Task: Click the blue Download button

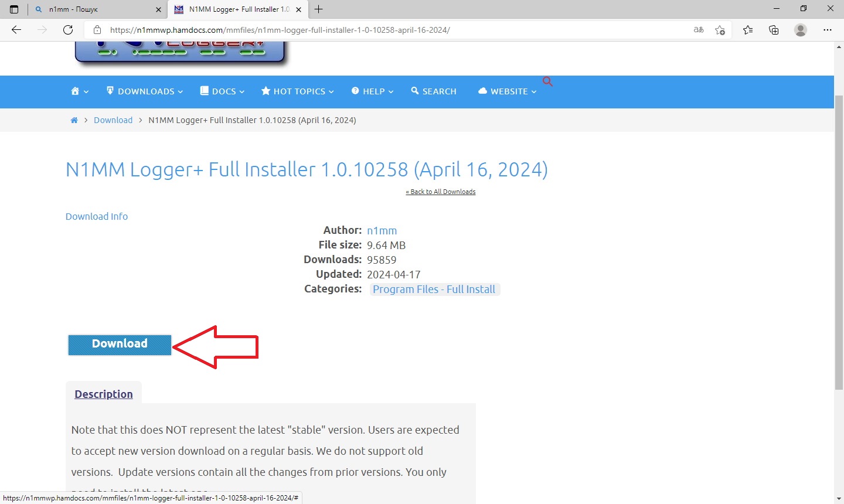Action: pyautogui.click(x=120, y=345)
